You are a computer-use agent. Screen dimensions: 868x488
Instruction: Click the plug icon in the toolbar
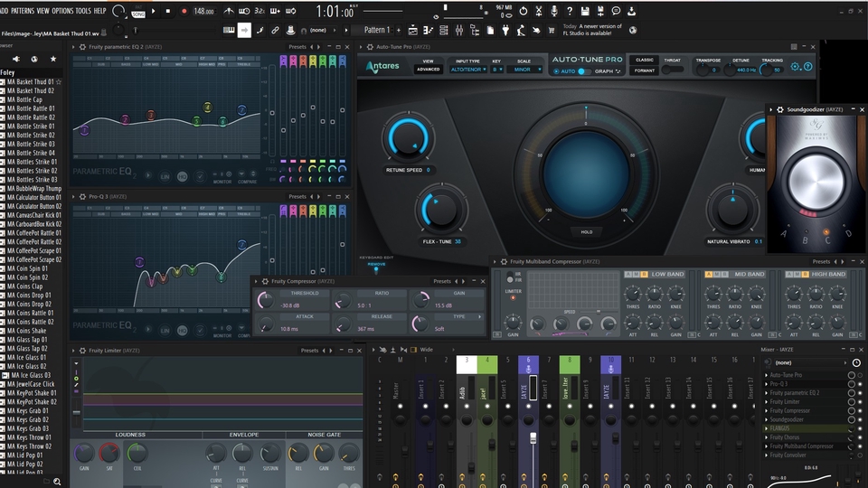505,31
